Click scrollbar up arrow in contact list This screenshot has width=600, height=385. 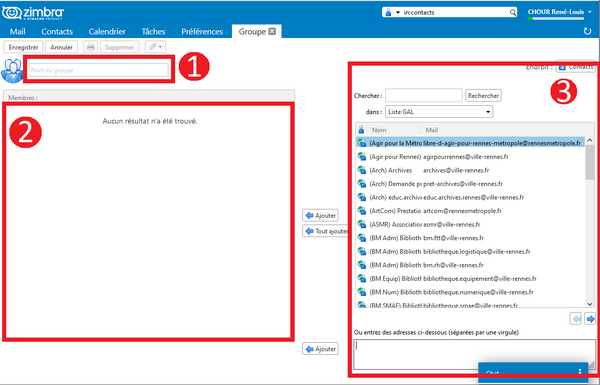coord(590,140)
